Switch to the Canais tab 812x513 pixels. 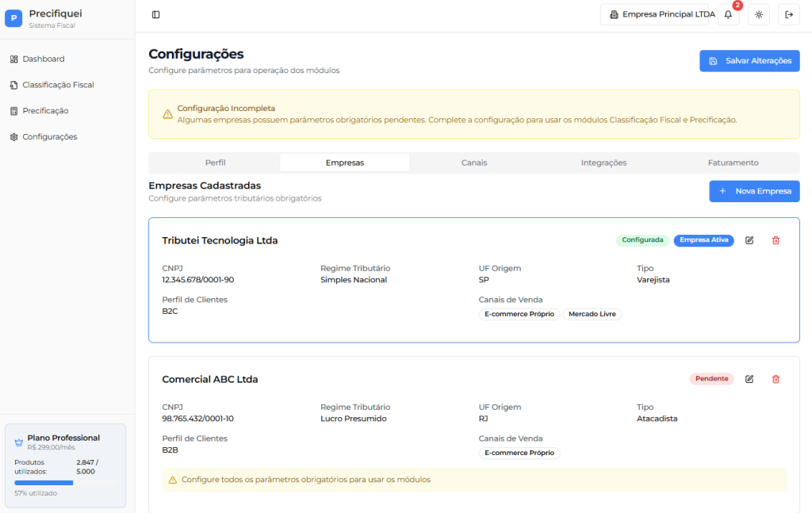[x=474, y=163]
